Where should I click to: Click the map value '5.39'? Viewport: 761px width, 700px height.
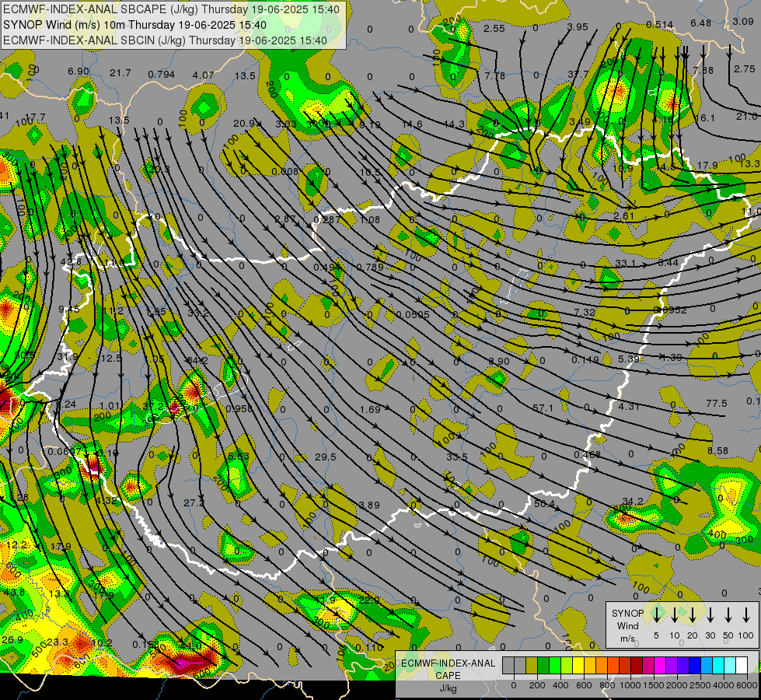point(629,359)
